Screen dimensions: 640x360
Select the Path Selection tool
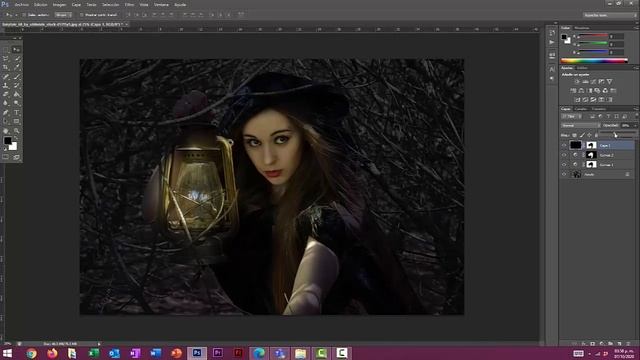6,121
